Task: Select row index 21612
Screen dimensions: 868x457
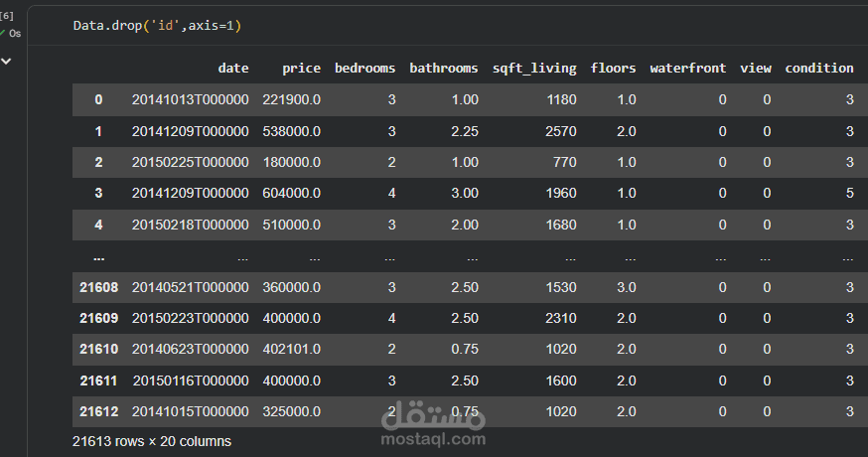Action: pyautogui.click(x=98, y=412)
